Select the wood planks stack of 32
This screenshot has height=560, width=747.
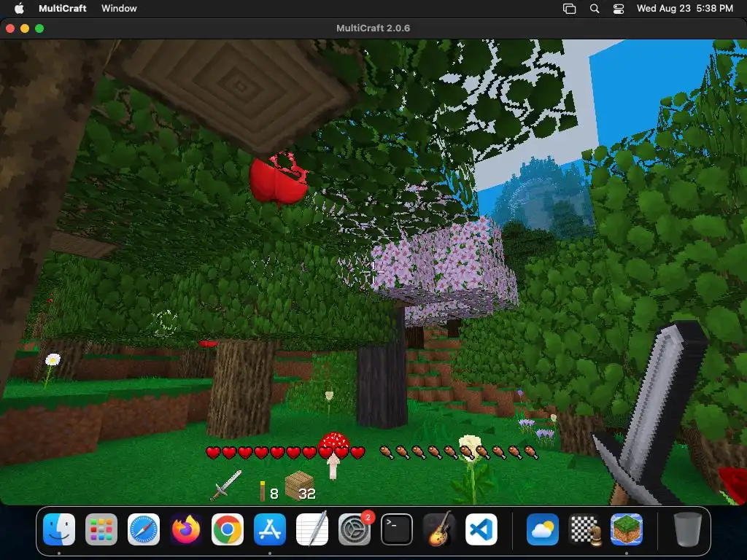[300, 486]
